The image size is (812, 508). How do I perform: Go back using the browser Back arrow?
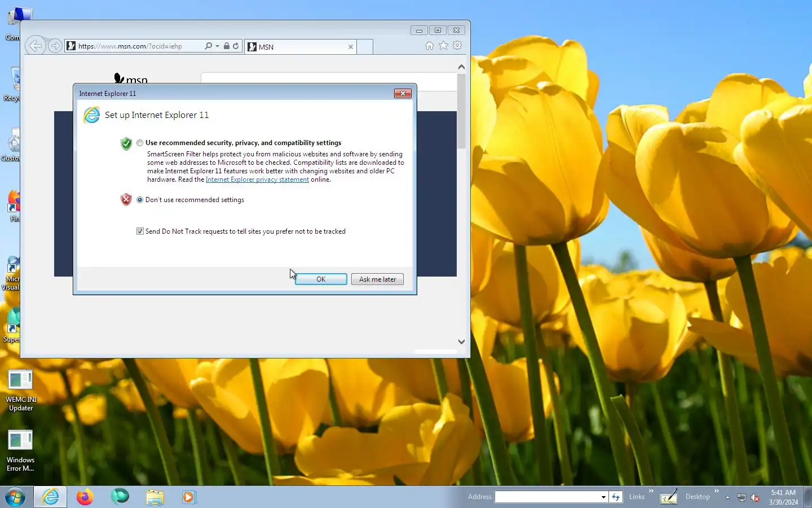[x=36, y=46]
